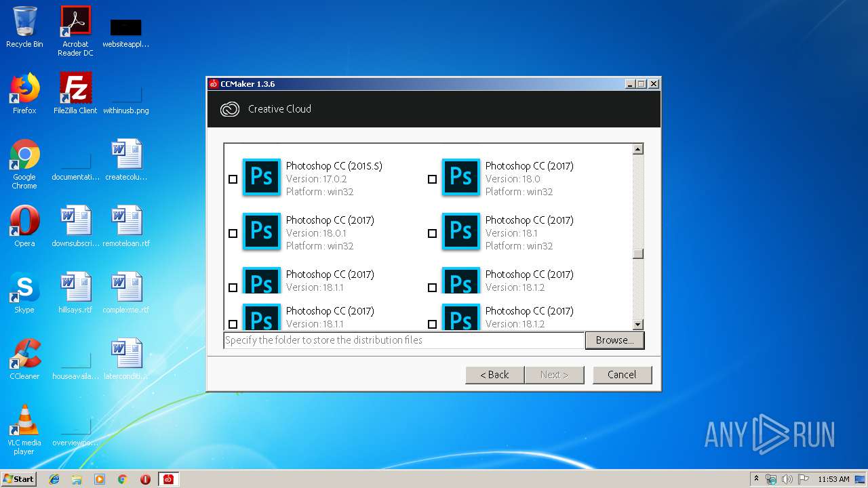This screenshot has width=868, height=488.
Task: Open the volume tray icon
Action: tap(787, 479)
